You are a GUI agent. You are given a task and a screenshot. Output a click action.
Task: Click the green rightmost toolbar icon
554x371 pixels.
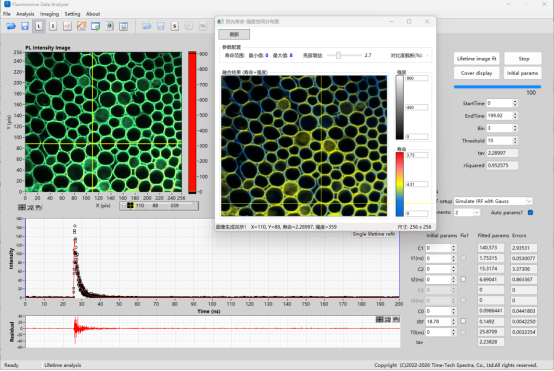(x=203, y=26)
